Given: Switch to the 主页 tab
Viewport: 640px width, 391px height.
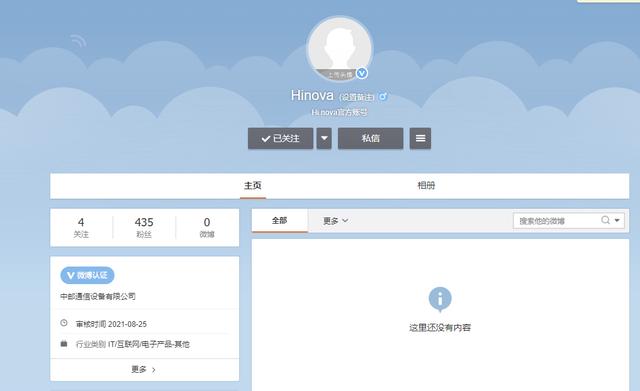Looking at the screenshot, I should [253, 186].
